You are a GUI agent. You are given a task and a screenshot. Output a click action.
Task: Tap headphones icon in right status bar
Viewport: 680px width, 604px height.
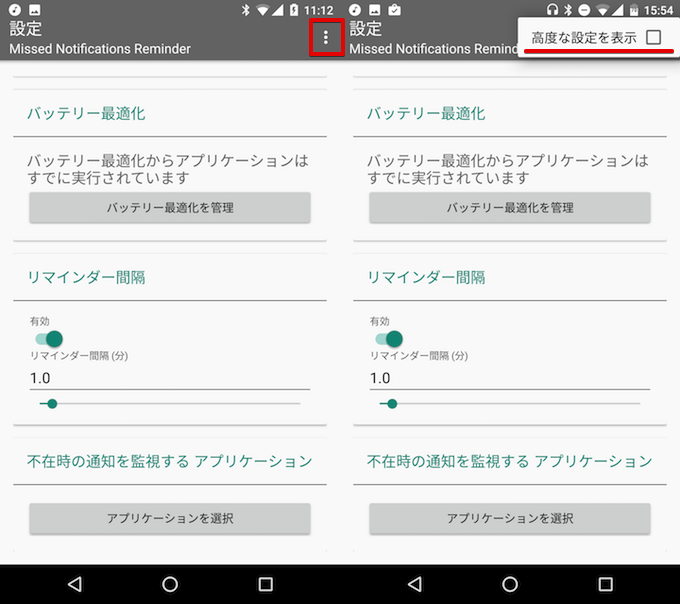pyautogui.click(x=552, y=10)
